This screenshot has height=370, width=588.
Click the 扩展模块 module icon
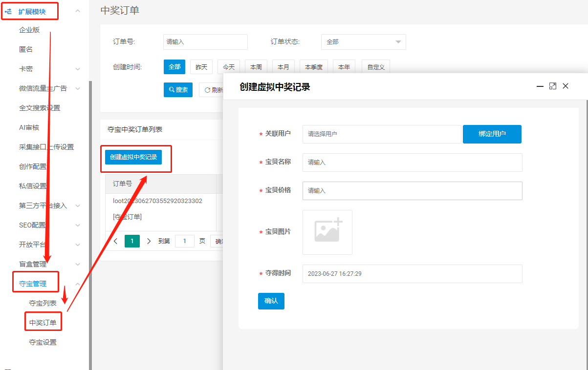(x=8, y=11)
